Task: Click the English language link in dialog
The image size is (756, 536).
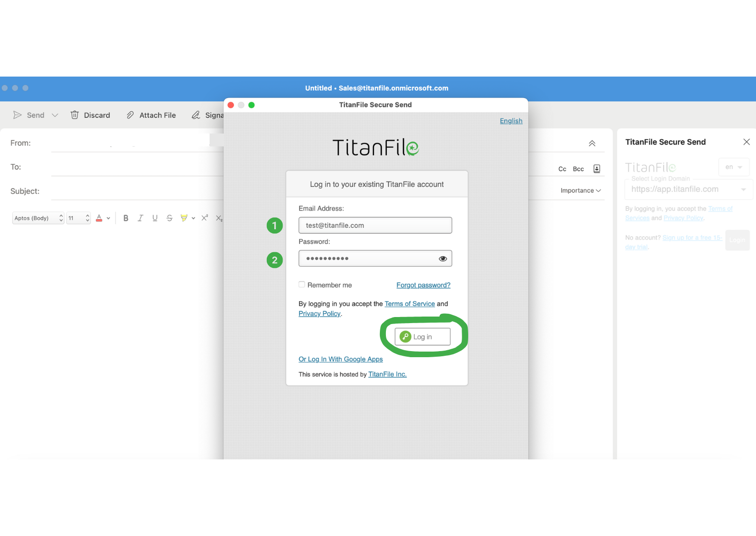Action: [x=511, y=121]
